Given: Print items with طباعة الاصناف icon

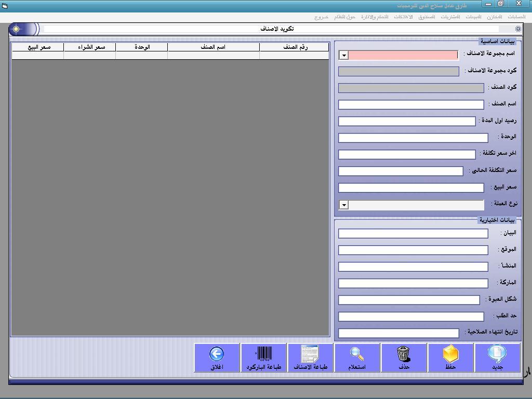Looking at the screenshot, I should [x=310, y=357].
